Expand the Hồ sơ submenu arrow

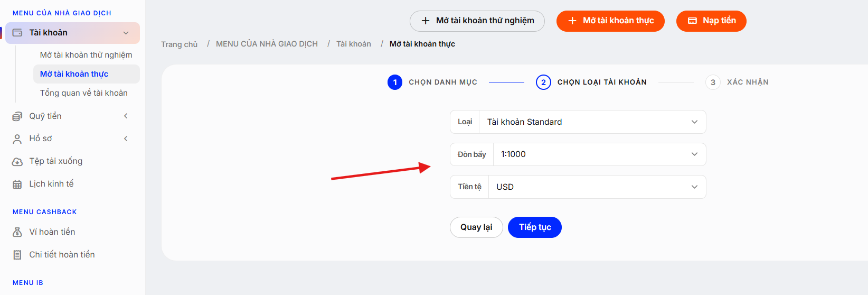(x=126, y=139)
